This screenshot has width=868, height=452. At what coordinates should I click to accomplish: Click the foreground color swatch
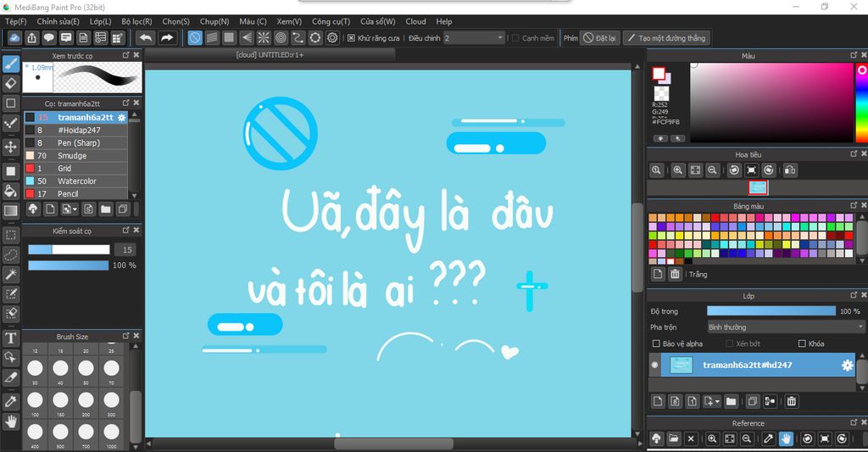[x=658, y=74]
